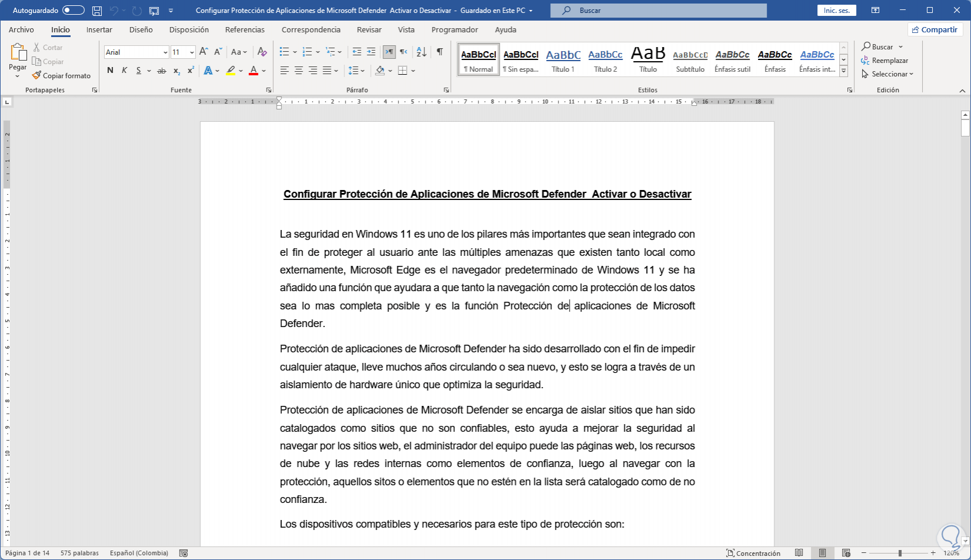Open the Seleccionar dropdown
The width and height of the screenshot is (971, 560).
[x=887, y=74]
